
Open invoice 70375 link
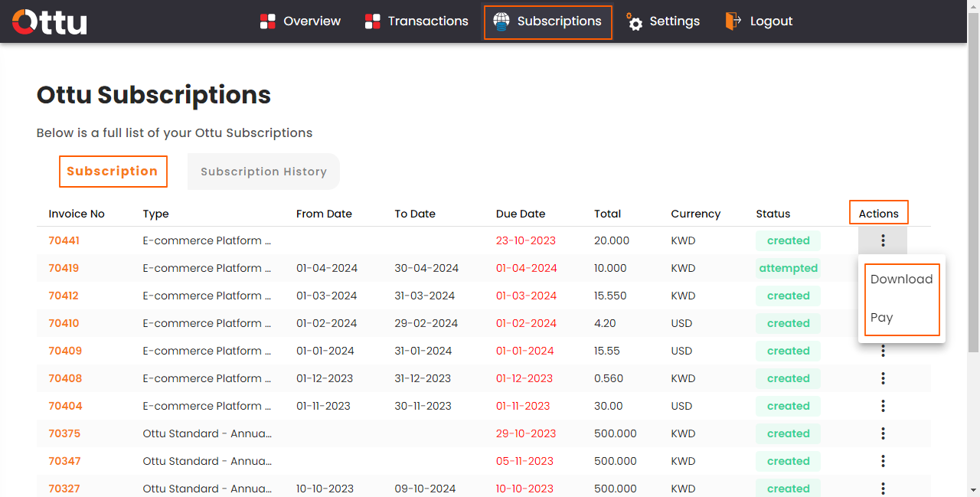pos(64,433)
